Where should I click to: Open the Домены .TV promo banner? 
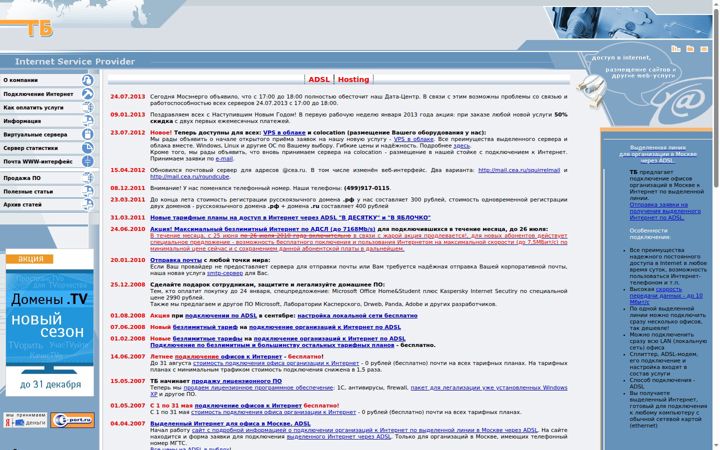[x=50, y=322]
